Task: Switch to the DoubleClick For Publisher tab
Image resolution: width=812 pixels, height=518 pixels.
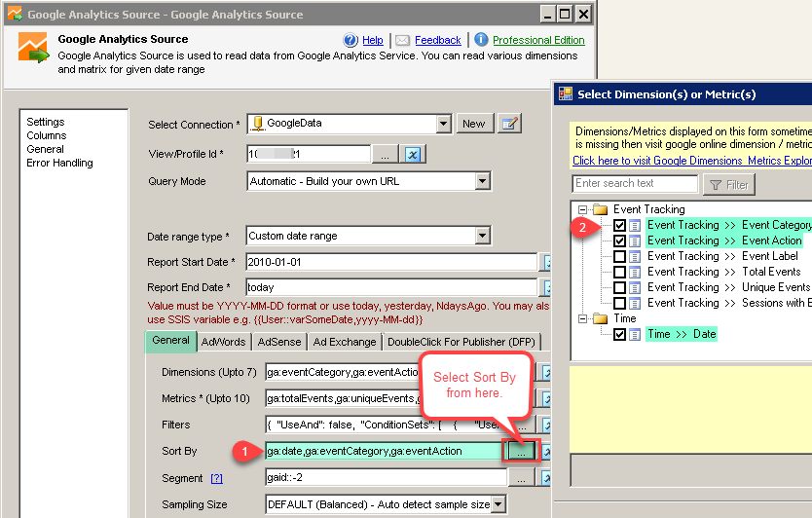Action: [x=460, y=342]
